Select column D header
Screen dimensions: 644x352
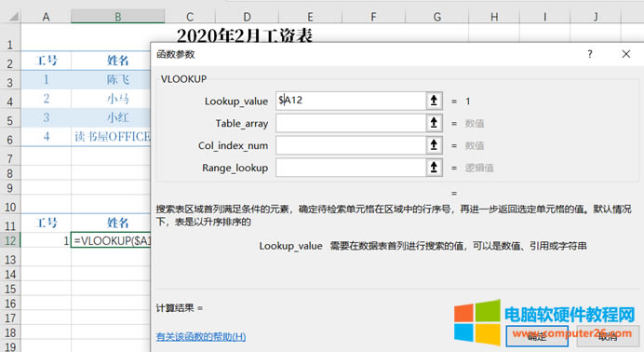pyautogui.click(x=247, y=17)
